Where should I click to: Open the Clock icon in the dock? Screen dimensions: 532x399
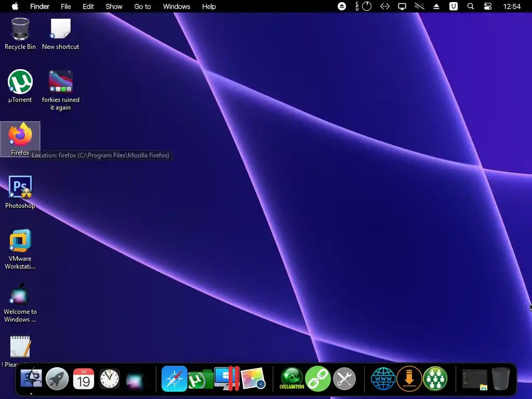(109, 379)
